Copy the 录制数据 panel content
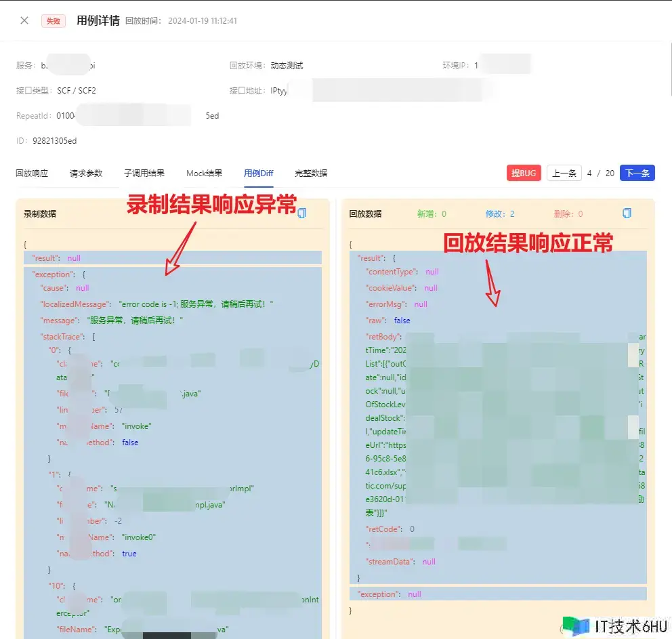This screenshot has width=672, height=639. click(x=301, y=213)
